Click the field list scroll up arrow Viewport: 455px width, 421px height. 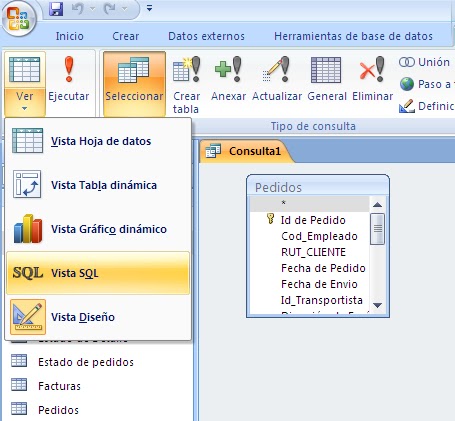[377, 205]
